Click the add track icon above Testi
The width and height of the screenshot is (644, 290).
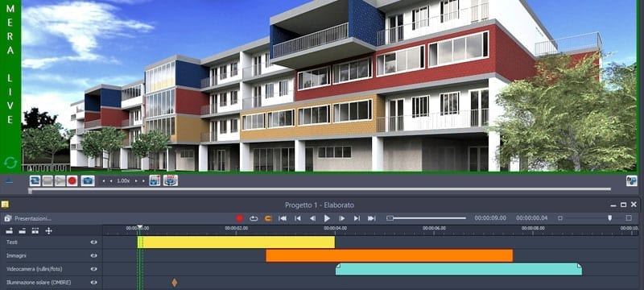coord(10,231)
